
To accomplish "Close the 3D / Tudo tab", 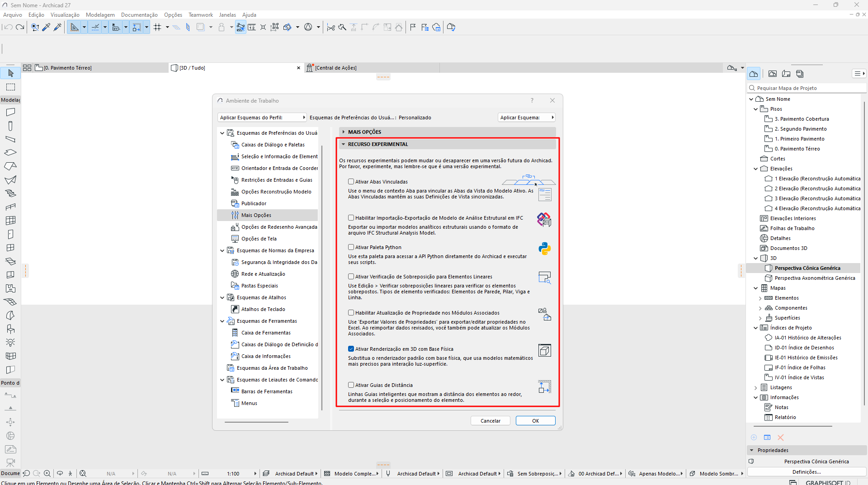I will pos(298,68).
